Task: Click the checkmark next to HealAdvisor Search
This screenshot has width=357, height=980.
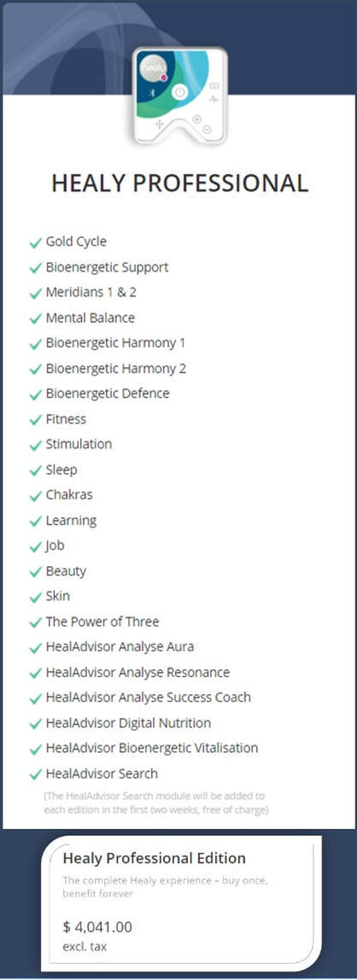Action: [x=36, y=774]
